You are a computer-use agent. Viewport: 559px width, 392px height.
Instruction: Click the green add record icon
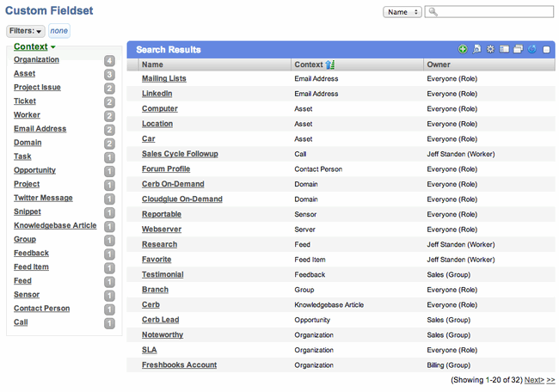tap(463, 49)
